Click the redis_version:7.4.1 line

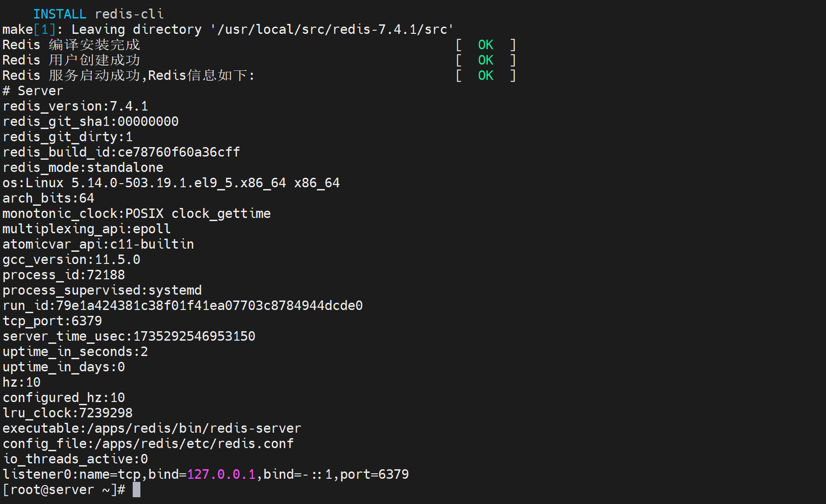pos(75,106)
